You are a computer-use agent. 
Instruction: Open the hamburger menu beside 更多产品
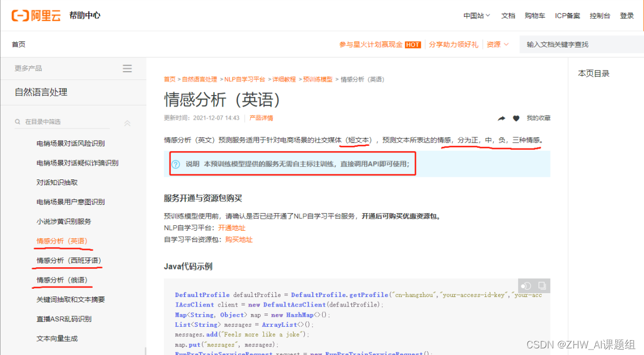128,68
